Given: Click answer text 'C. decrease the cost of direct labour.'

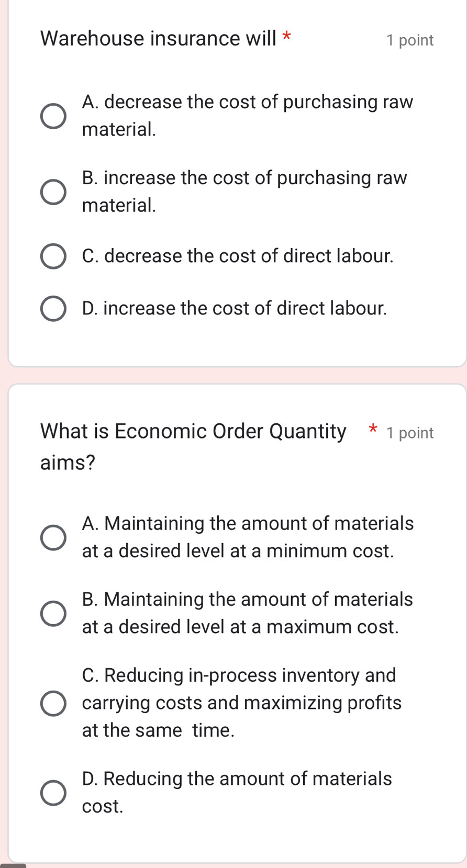Looking at the screenshot, I should (x=238, y=256).
